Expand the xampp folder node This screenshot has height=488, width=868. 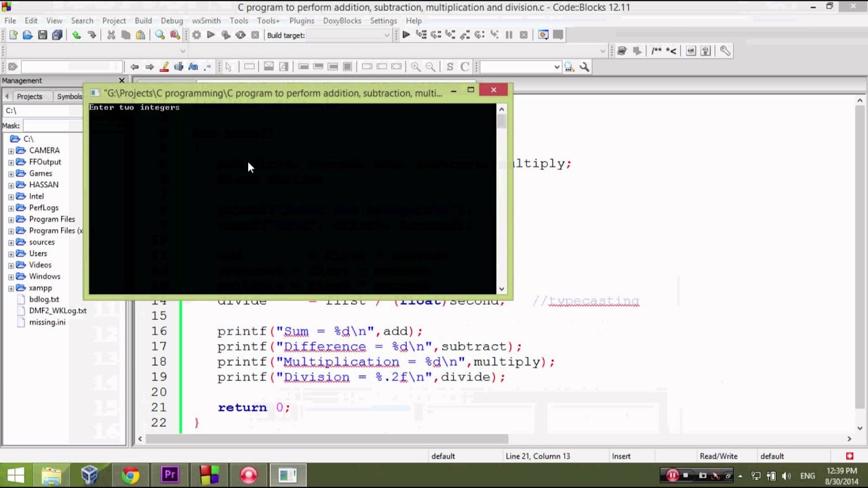pyautogui.click(x=11, y=288)
